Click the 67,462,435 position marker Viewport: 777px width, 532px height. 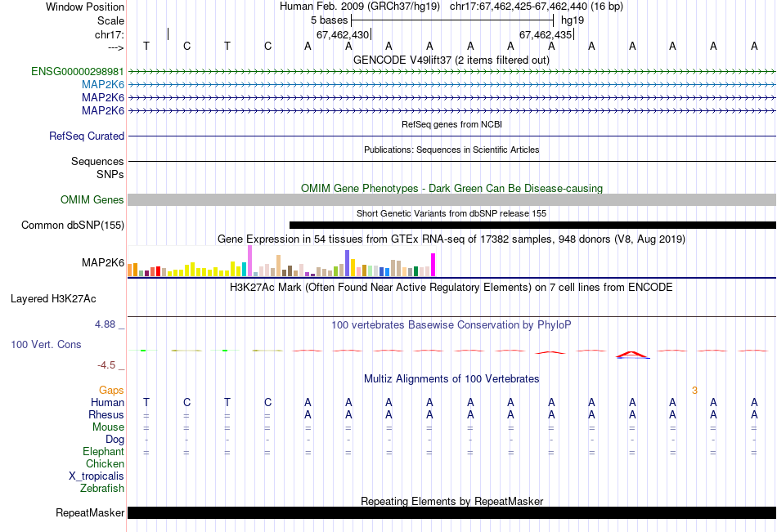546,34
